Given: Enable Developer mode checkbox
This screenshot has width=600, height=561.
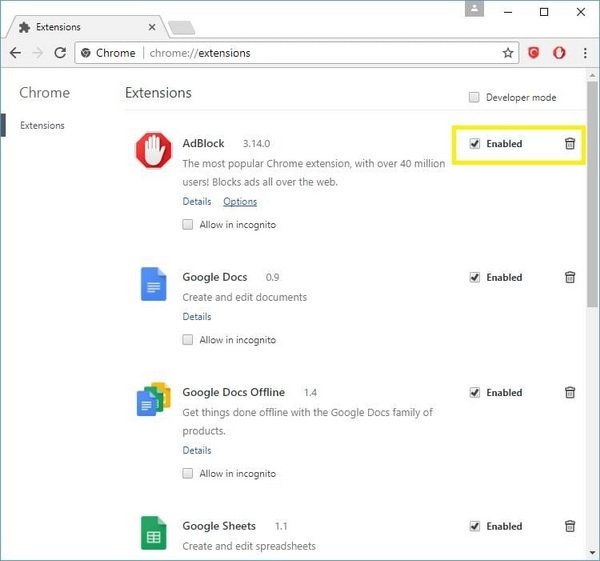Looking at the screenshot, I should (x=474, y=98).
